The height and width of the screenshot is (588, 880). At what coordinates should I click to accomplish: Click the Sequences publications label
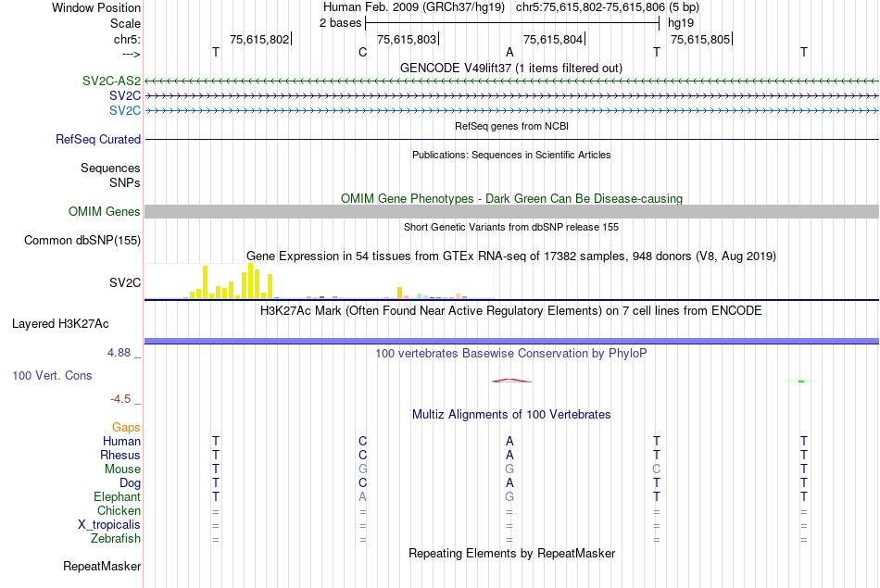pos(110,169)
